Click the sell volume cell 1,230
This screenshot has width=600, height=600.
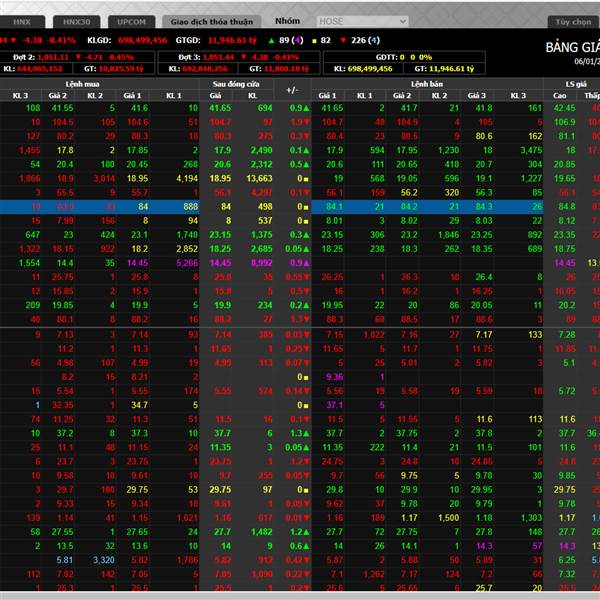click(448, 150)
